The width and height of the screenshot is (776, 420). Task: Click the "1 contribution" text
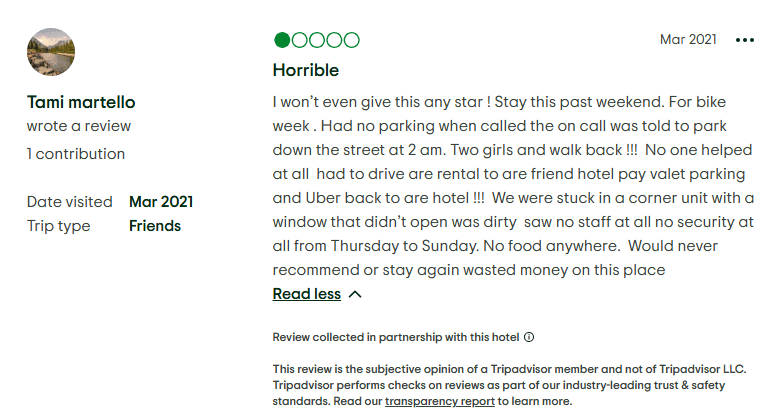(x=76, y=154)
